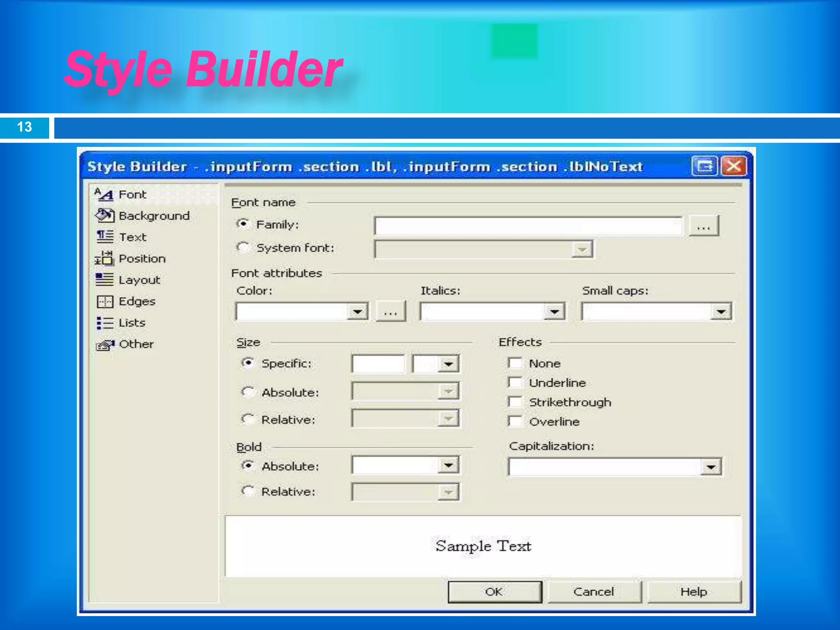Select the Family radio button
The image size is (840, 630).
tap(243, 224)
